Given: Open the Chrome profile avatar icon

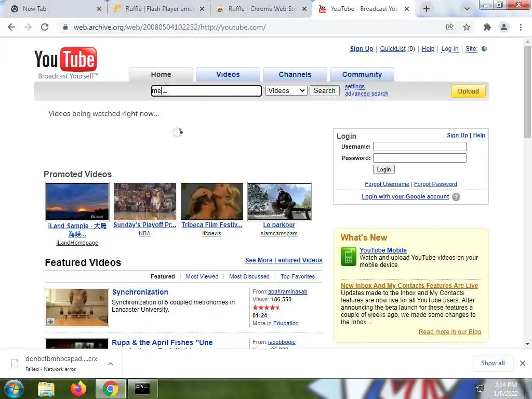Looking at the screenshot, I should click(504, 27).
